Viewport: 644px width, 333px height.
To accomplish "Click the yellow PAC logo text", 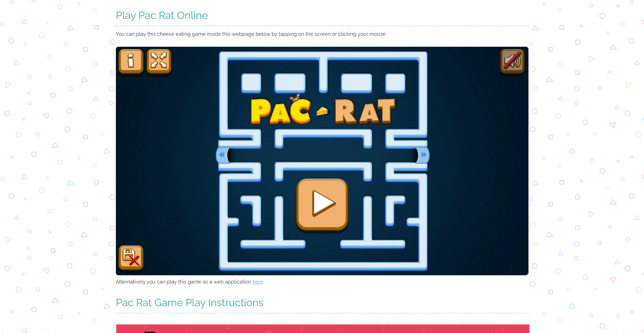I will coord(281,111).
